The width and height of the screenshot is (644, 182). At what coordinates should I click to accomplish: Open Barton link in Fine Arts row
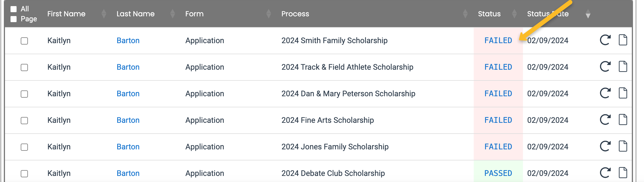coord(128,120)
